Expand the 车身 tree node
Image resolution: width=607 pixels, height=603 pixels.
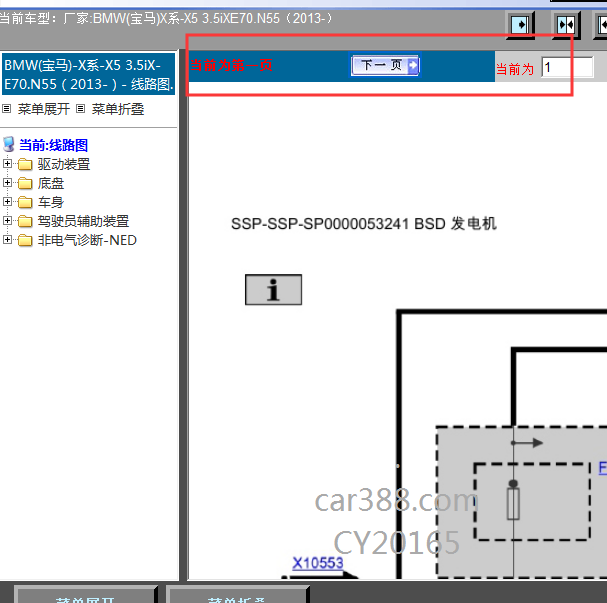click(7, 202)
